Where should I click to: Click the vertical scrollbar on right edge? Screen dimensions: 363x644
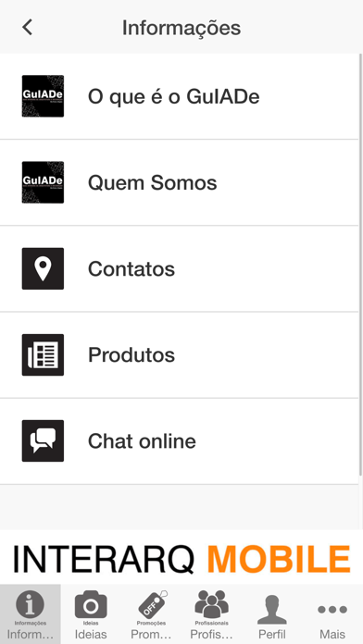361,263
